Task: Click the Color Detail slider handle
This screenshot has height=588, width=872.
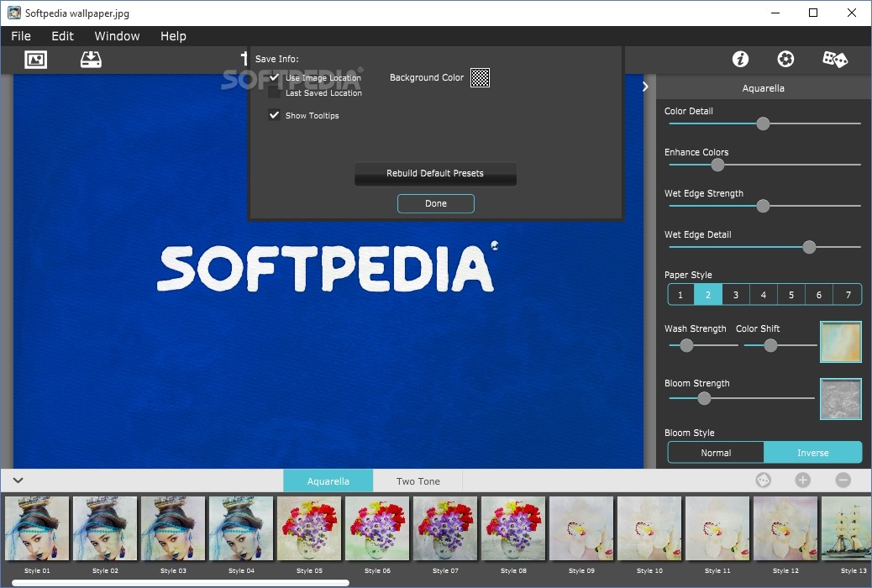Action: 763,123
